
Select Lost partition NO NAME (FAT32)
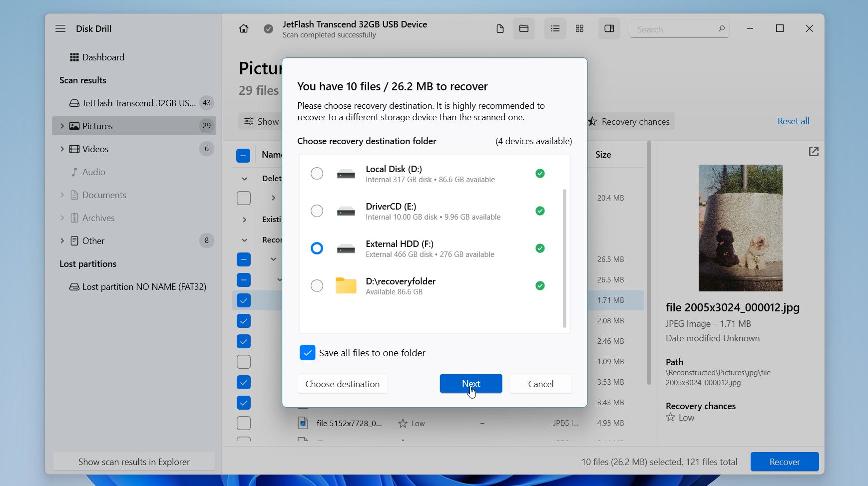(134, 287)
